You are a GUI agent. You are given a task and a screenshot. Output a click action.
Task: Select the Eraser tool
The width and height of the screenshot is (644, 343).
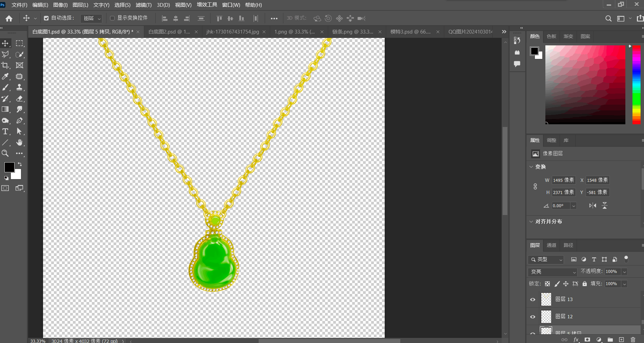tap(20, 99)
